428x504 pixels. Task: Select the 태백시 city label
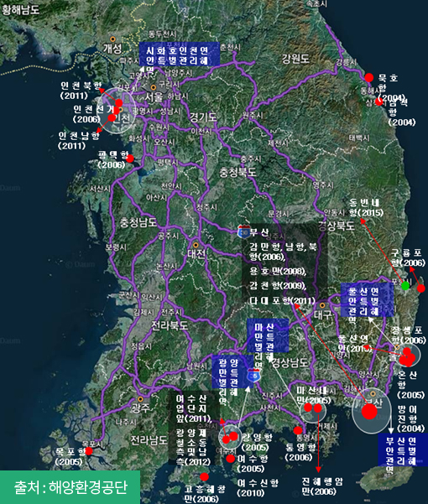tap(359, 138)
